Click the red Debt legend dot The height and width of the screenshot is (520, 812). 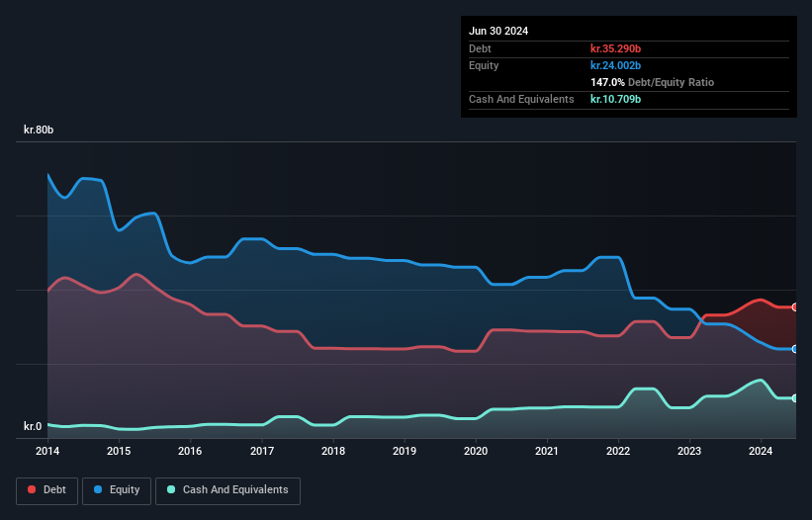point(32,489)
